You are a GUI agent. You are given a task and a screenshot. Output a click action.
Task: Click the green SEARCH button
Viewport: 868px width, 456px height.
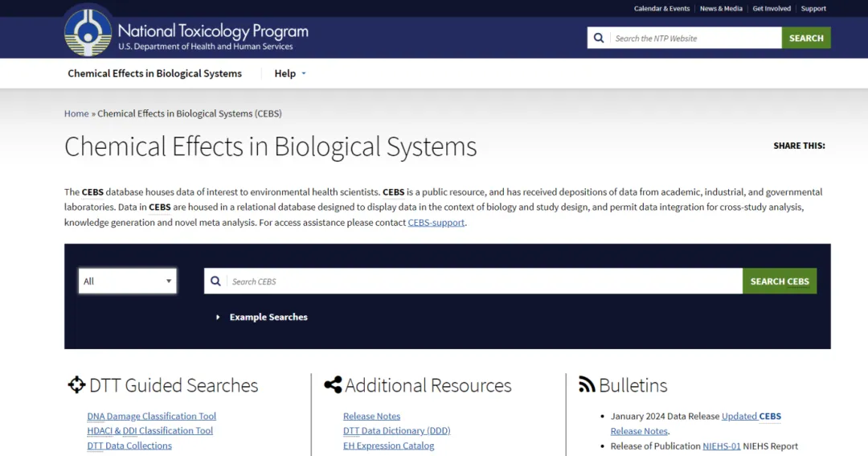806,38
